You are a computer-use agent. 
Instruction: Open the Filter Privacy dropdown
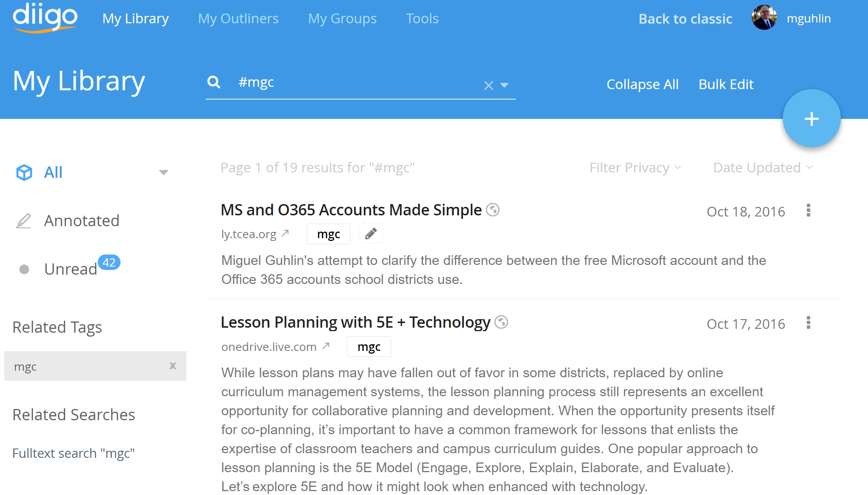[x=635, y=168]
